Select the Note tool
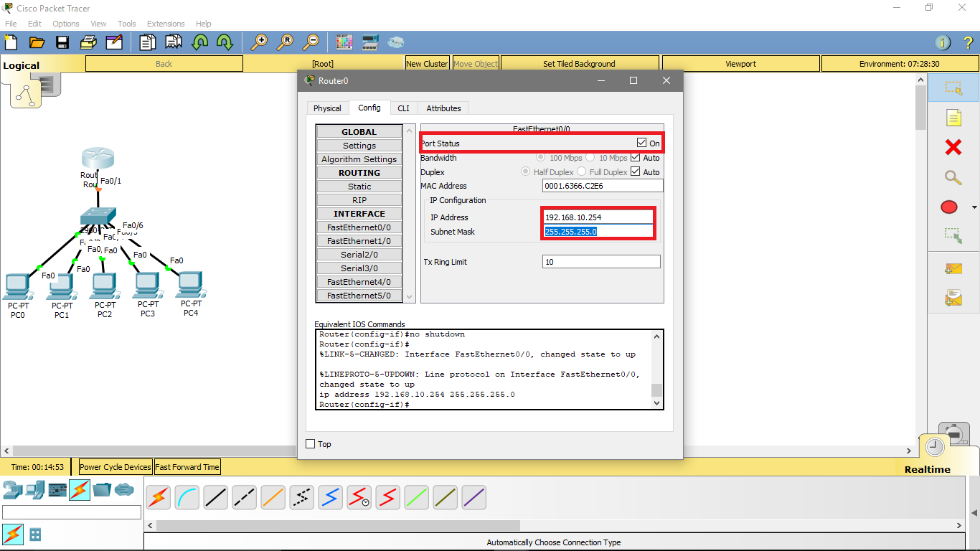Image resolution: width=980 pixels, height=551 pixels. click(953, 118)
